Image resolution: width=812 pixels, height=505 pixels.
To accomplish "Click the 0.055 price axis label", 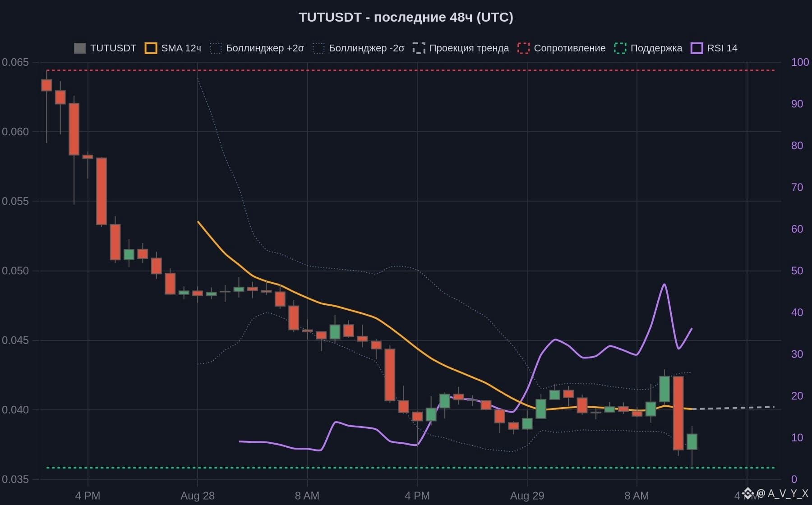I will (x=15, y=201).
